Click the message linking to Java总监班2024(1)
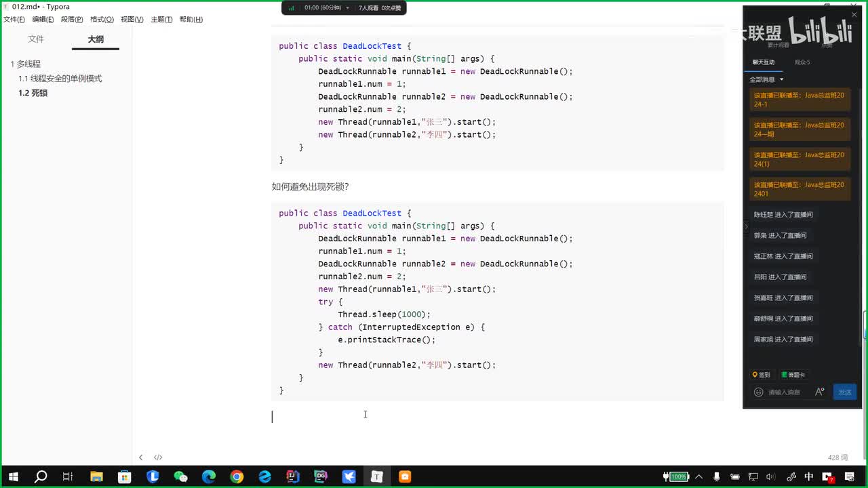The width and height of the screenshot is (868, 488). tap(800, 159)
